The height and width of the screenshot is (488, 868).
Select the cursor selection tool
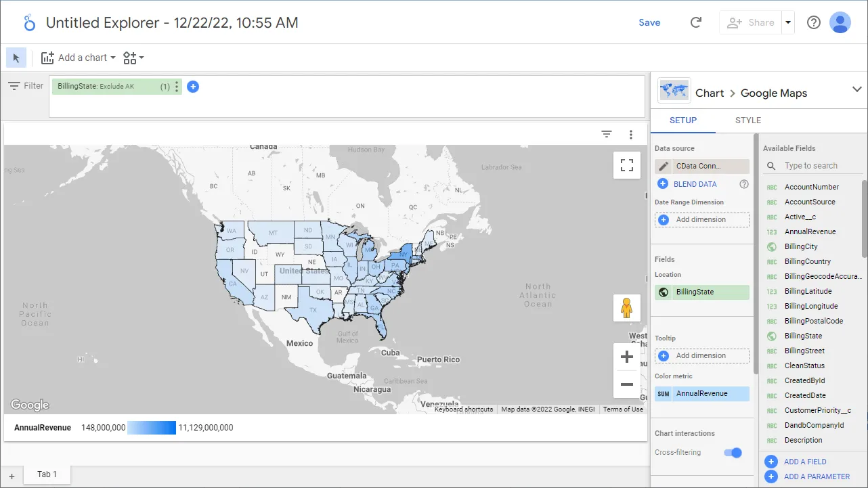16,58
